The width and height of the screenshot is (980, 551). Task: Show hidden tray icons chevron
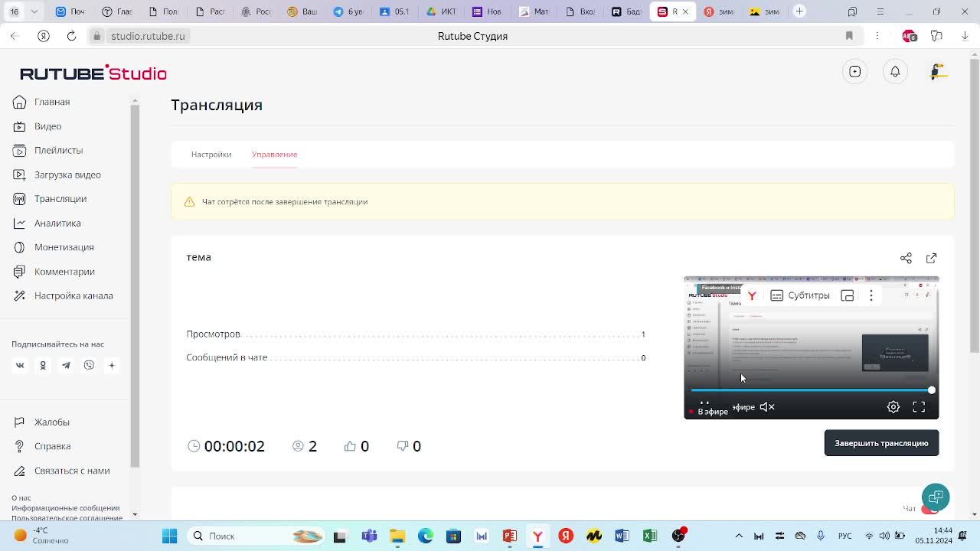[x=739, y=536]
